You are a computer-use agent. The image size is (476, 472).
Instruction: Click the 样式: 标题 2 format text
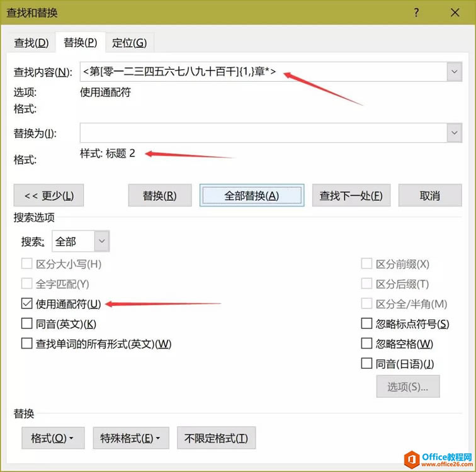(x=108, y=153)
